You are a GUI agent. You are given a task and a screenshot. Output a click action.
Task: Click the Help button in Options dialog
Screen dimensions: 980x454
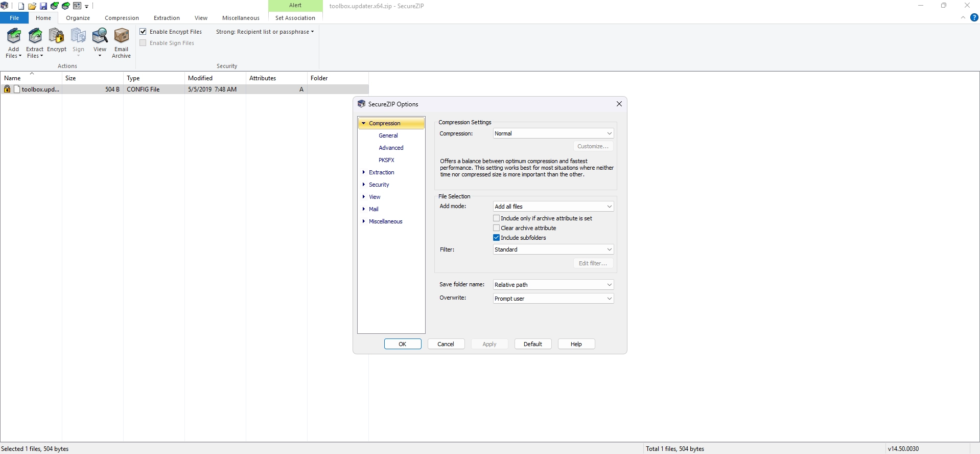(576, 344)
